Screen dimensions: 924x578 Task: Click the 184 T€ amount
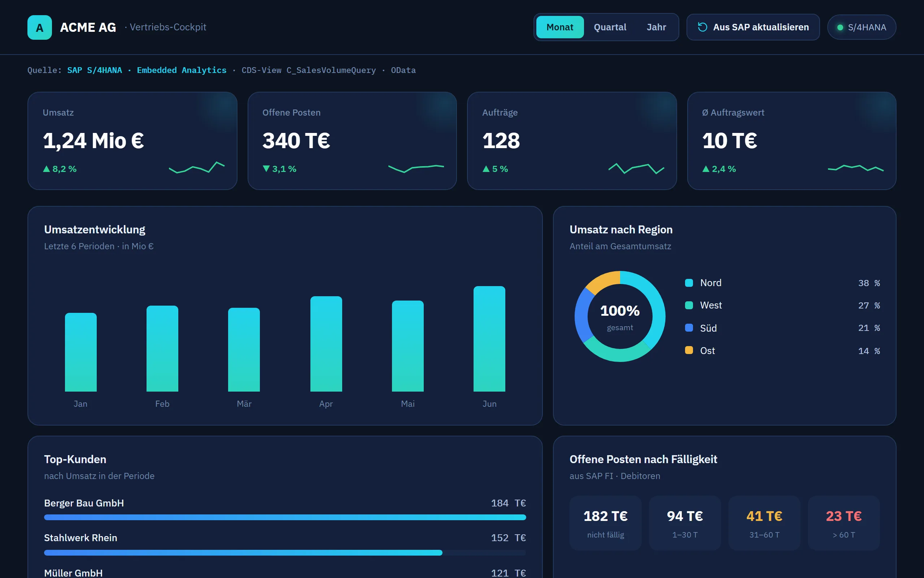coord(509,503)
